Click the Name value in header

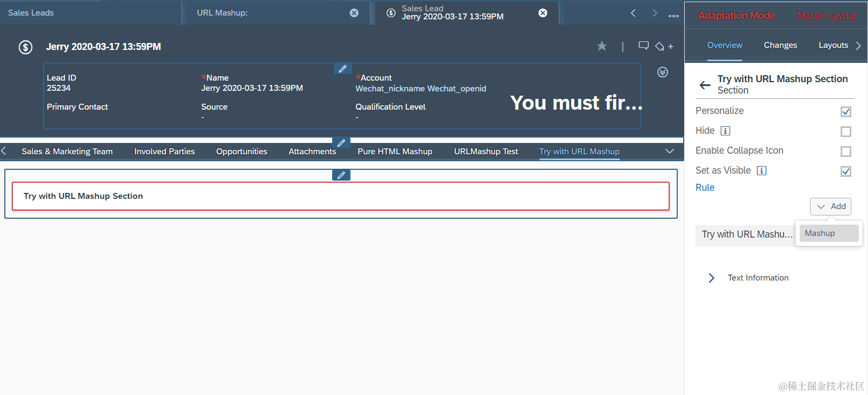click(x=252, y=88)
